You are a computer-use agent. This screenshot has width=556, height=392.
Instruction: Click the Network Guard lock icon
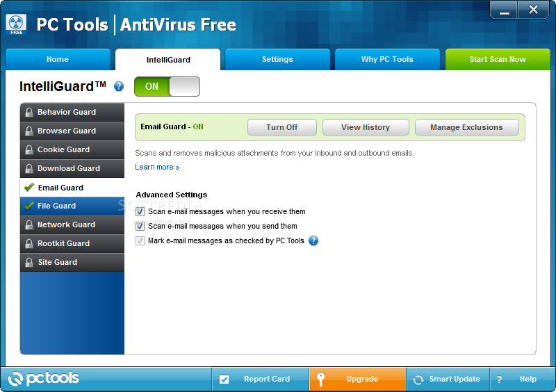[x=29, y=225]
